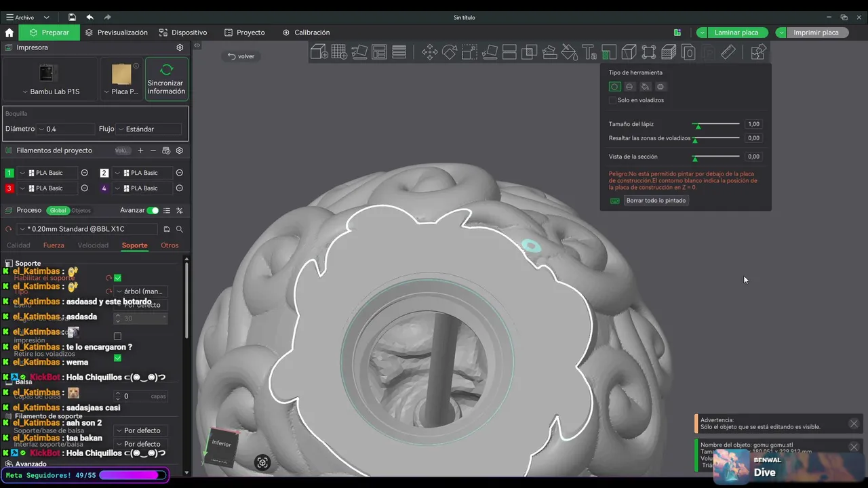Click the filament settings gear icon
Screen dimensions: 868x488
pyautogui.click(x=180, y=150)
